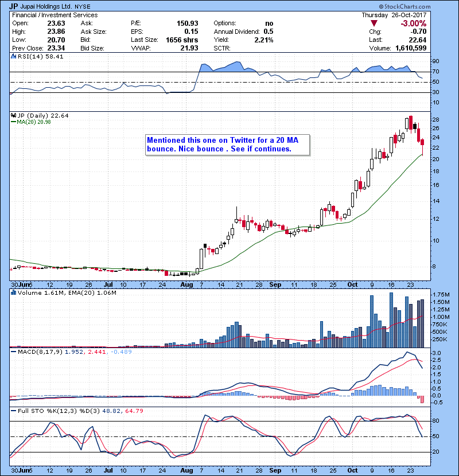Click the red down-triangle change indicator
Viewport: 459px width, 476px height.
374,24
